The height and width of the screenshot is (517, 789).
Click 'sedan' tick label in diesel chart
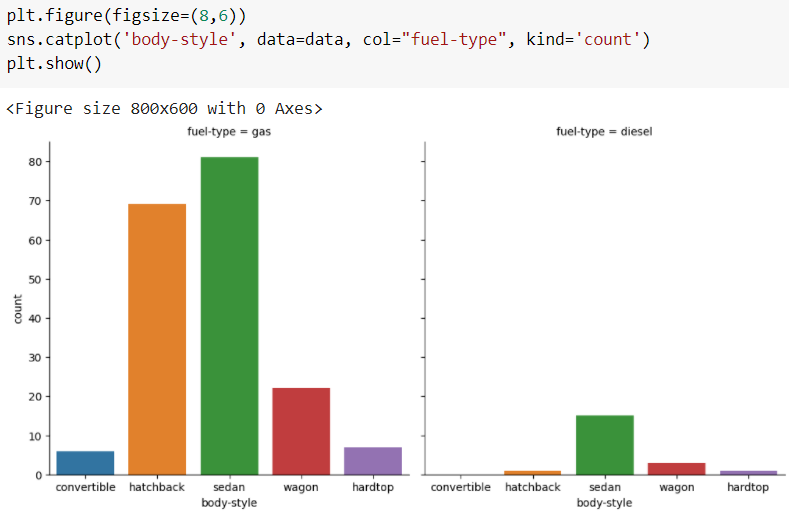point(605,487)
